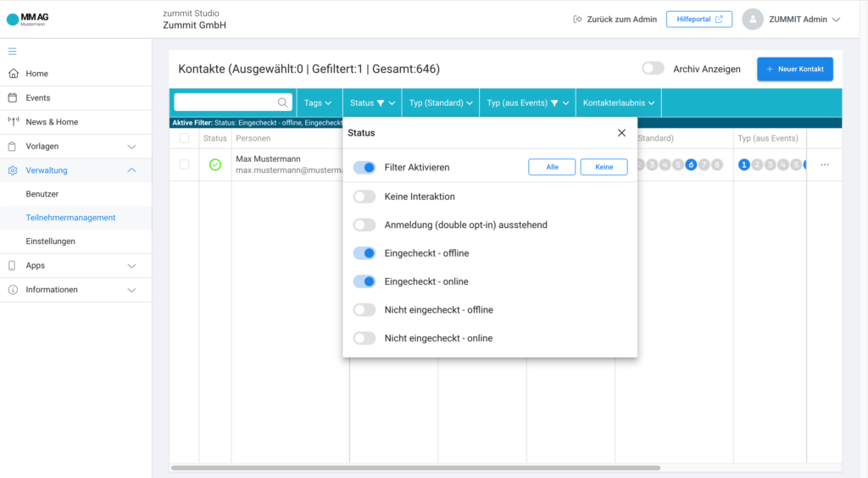The image size is (868, 478).
Task: Click the hamburger menu icon in sidebar
Action: (x=13, y=52)
